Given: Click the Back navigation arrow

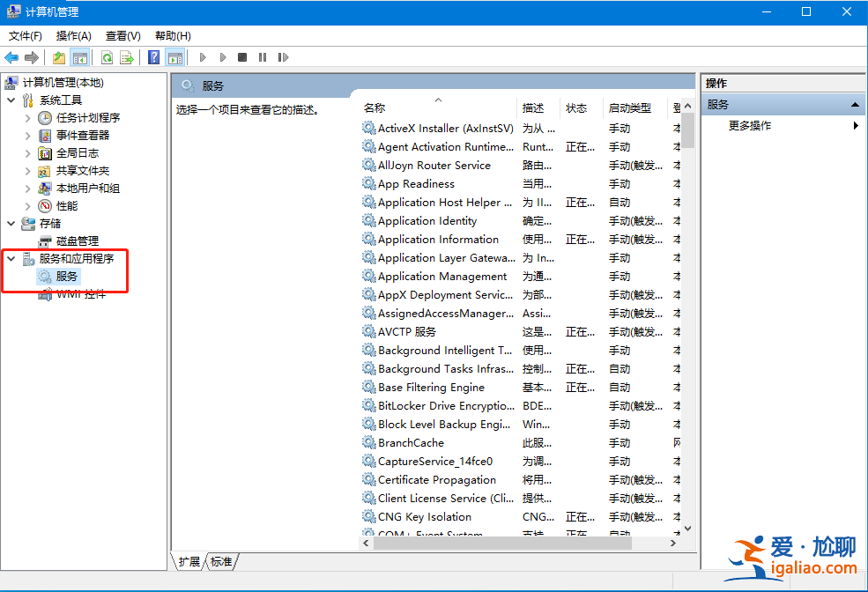Looking at the screenshot, I should (x=11, y=56).
